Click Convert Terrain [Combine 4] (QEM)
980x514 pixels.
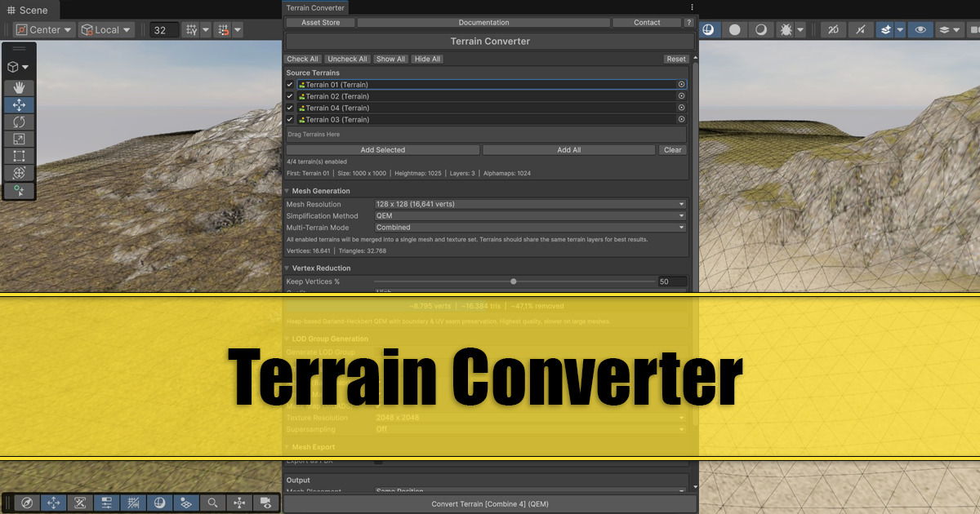(490, 504)
